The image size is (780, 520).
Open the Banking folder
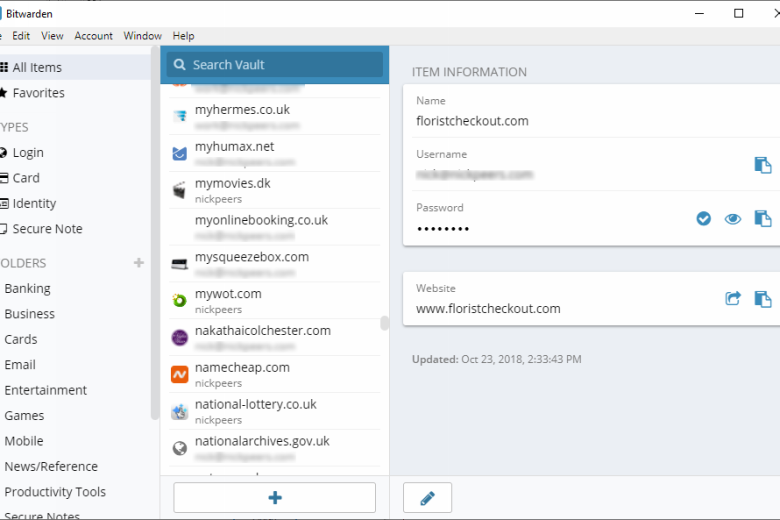point(27,289)
